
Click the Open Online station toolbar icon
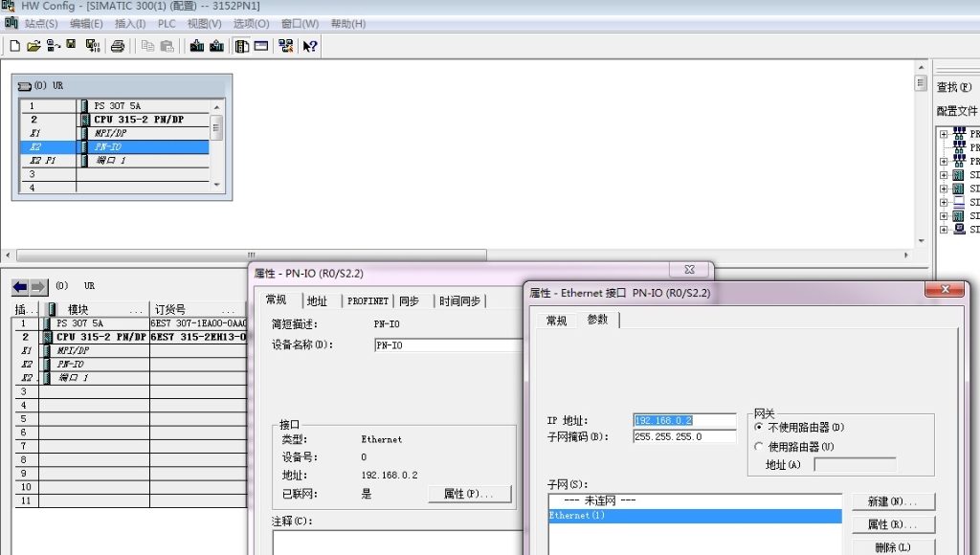54,46
